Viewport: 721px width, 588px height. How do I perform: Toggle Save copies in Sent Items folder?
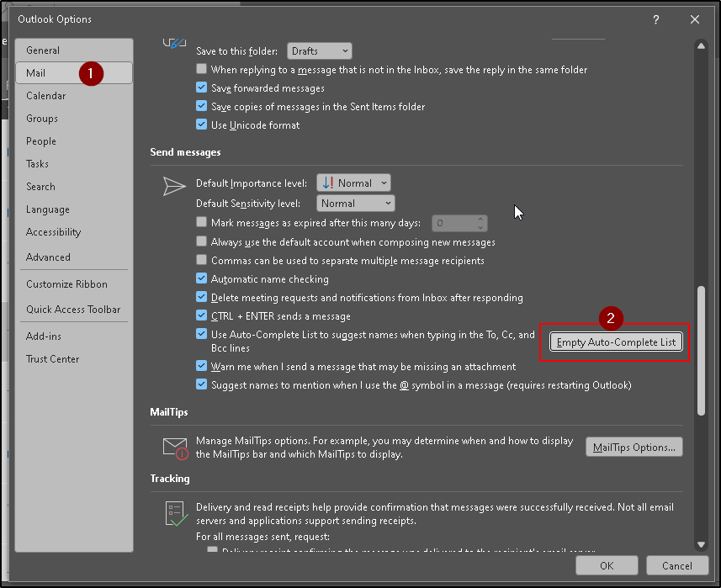click(201, 106)
